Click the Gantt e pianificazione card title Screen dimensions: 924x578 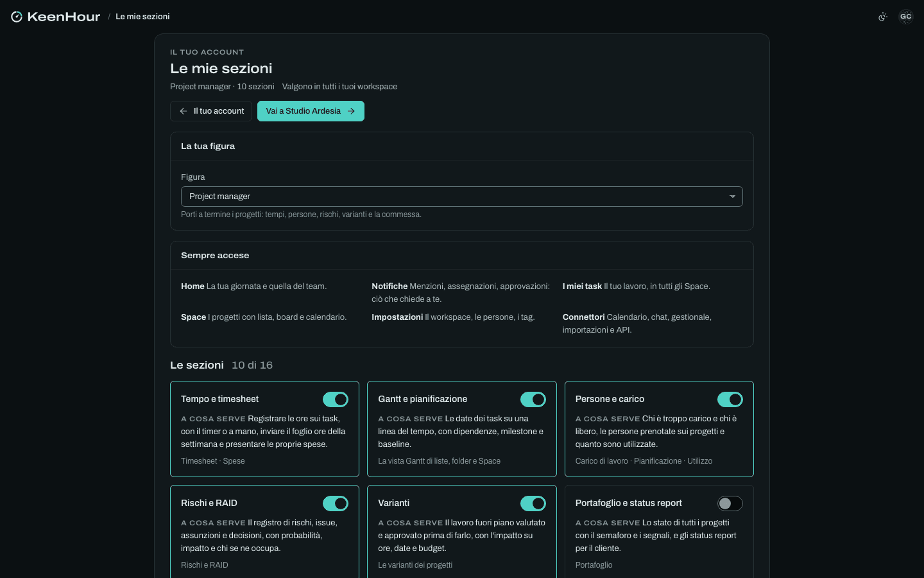[423, 399]
